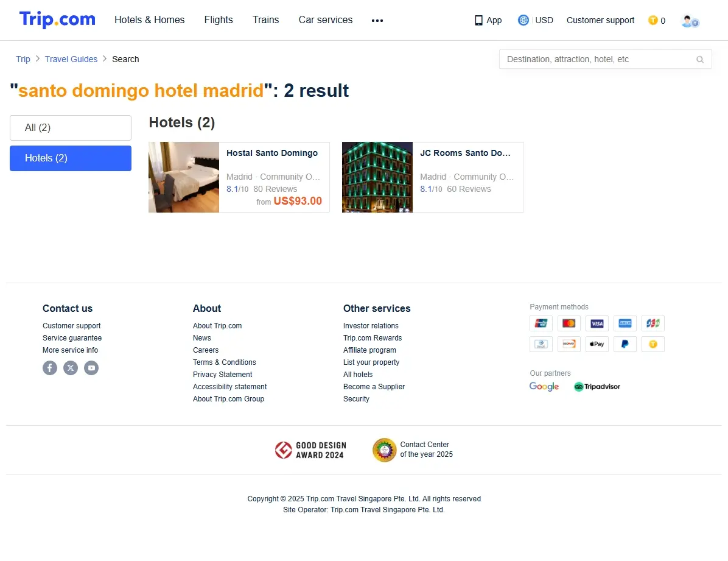
Task: Open the more services ellipsis menu
Action: click(x=377, y=21)
